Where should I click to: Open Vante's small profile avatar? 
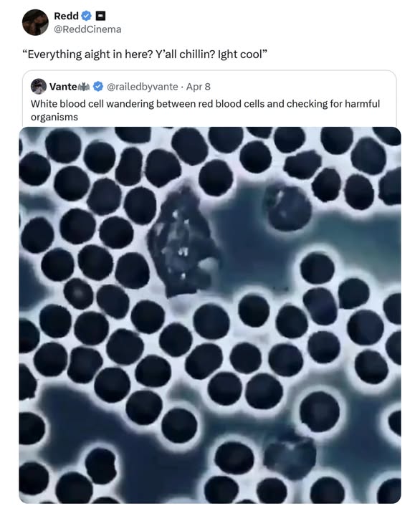[39, 87]
